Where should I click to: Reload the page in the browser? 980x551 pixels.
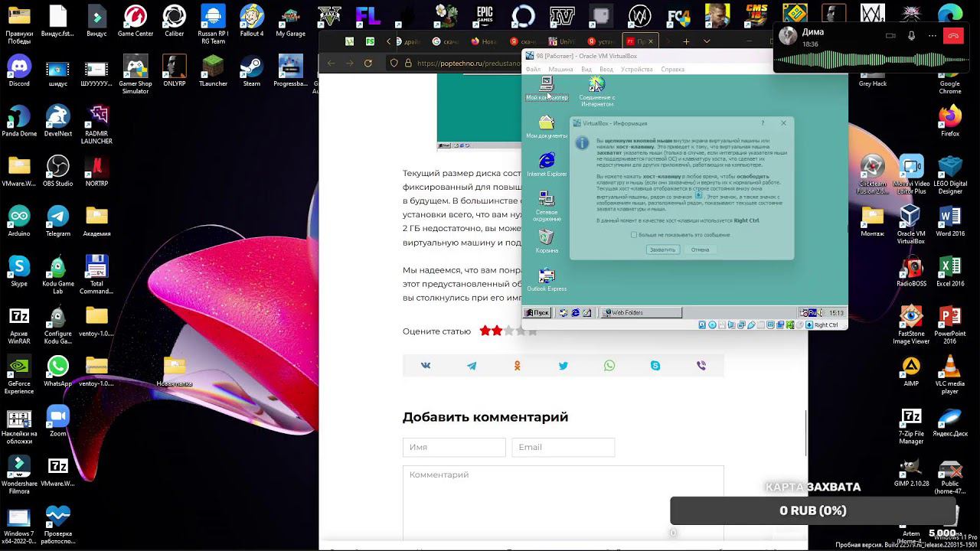click(x=368, y=63)
